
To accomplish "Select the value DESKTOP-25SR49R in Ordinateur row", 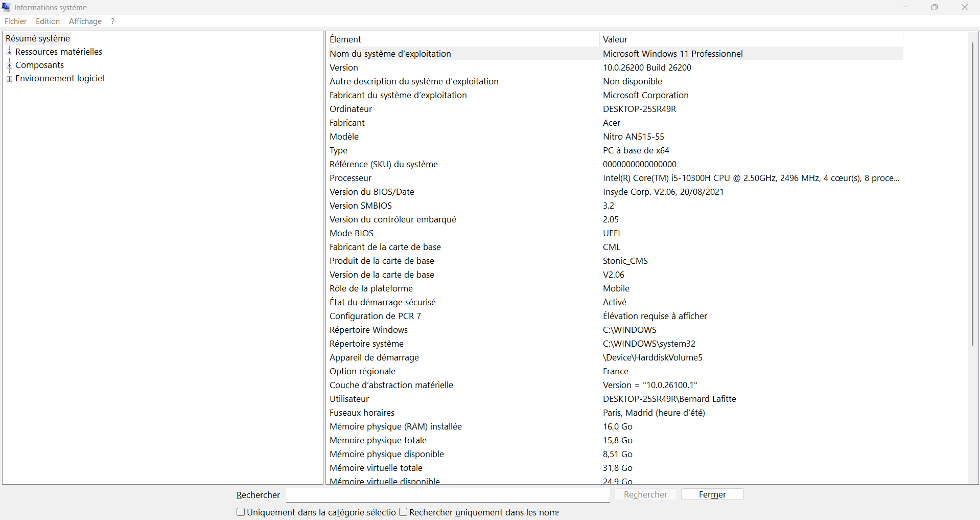I will coord(639,109).
